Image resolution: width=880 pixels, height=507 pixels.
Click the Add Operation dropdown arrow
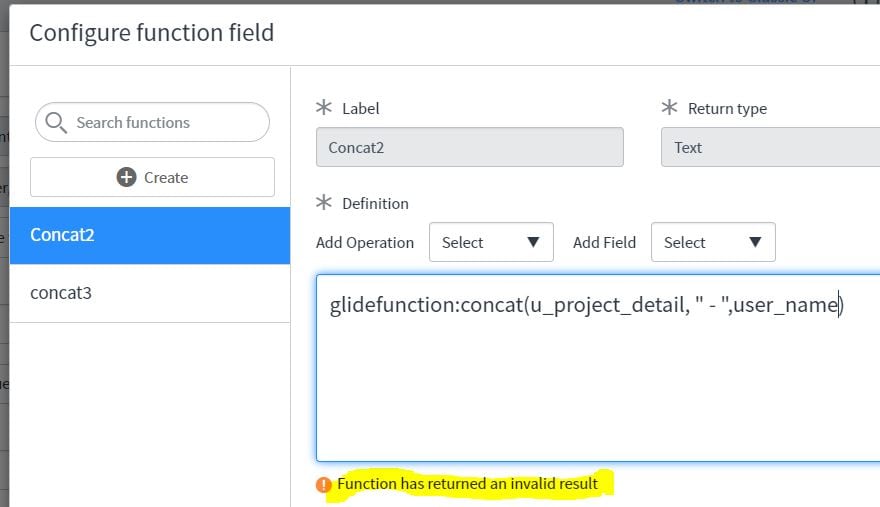tap(533, 242)
